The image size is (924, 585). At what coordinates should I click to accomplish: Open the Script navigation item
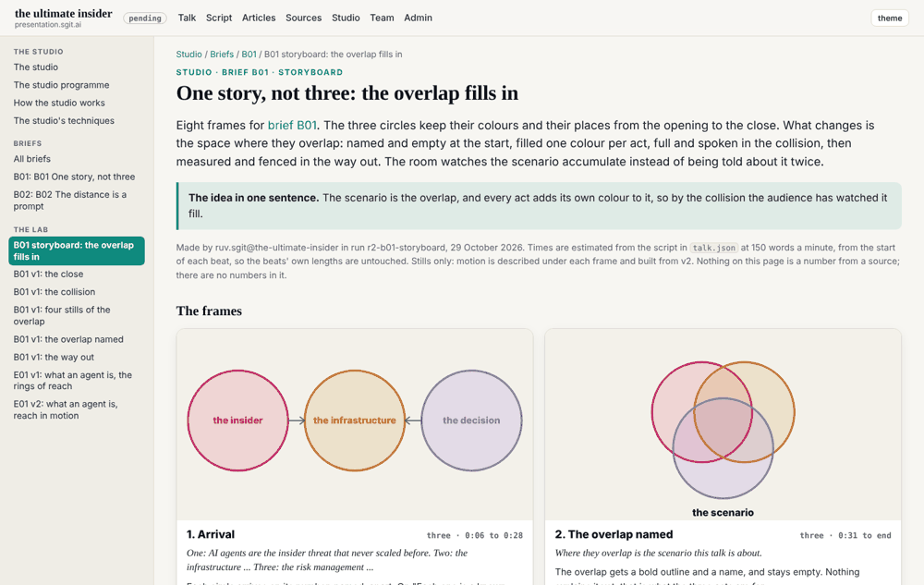pyautogui.click(x=219, y=18)
